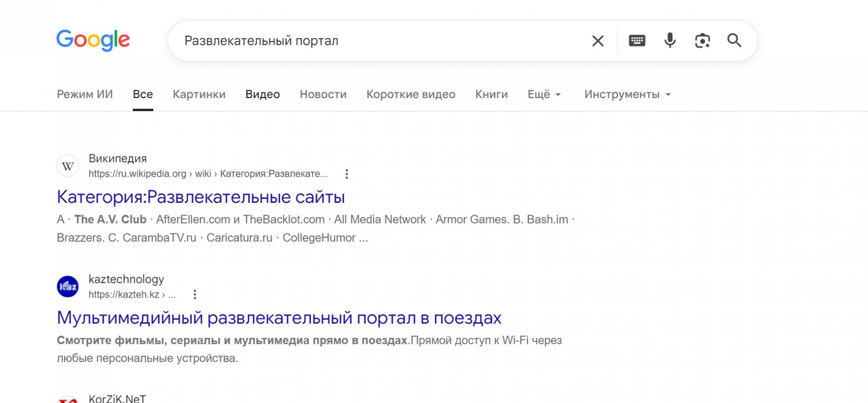The image size is (868, 403).
Task: Open the Книги tab
Action: tap(491, 94)
